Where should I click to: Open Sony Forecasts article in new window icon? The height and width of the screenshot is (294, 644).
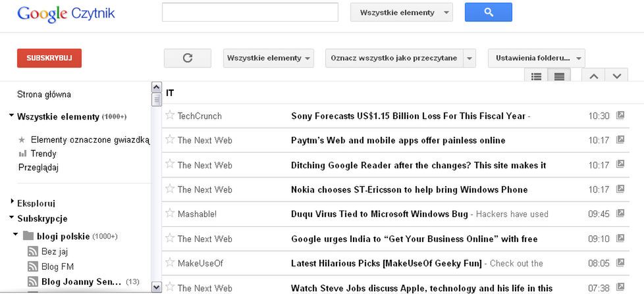pos(620,115)
